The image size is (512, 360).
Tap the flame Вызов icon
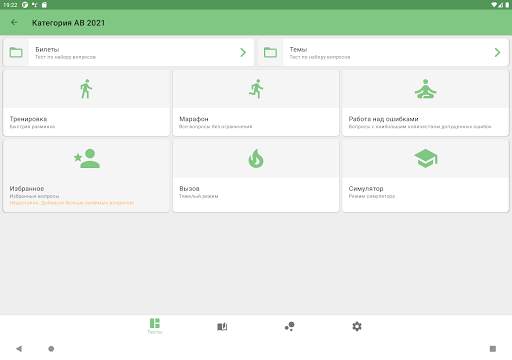(x=256, y=158)
